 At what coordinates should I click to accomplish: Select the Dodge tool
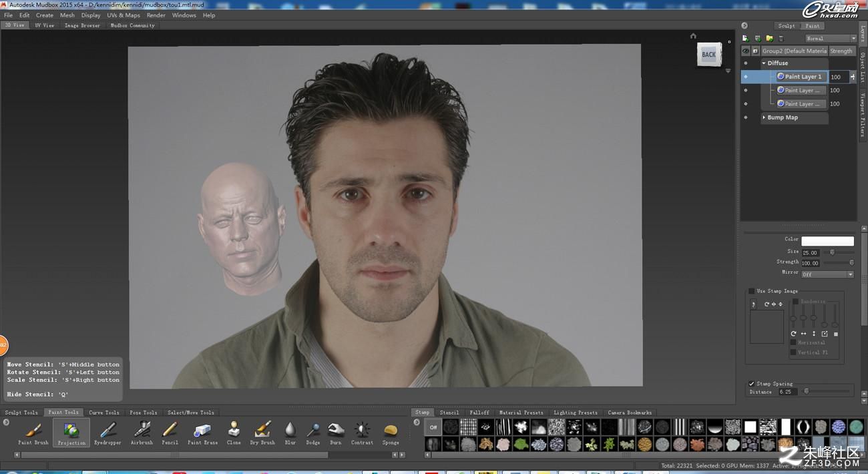click(312, 433)
